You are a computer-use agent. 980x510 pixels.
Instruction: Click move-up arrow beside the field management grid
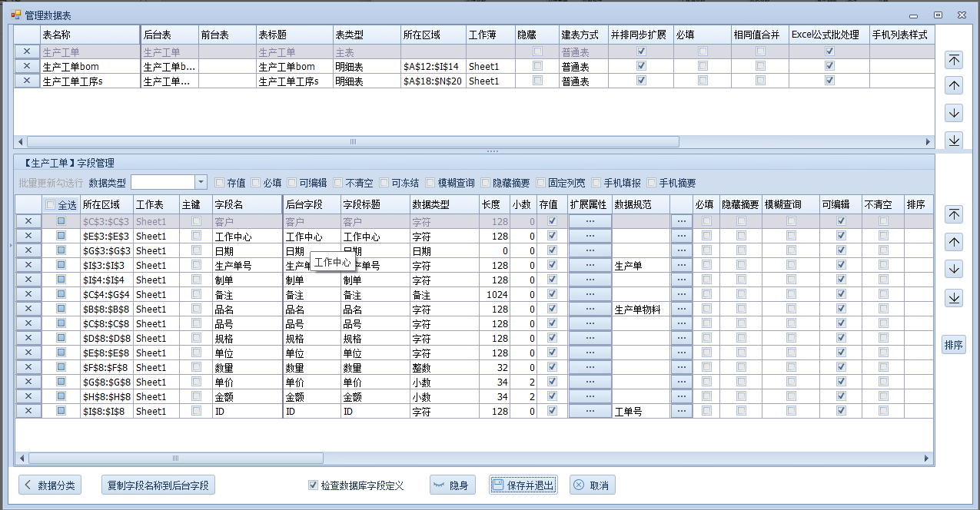click(954, 242)
